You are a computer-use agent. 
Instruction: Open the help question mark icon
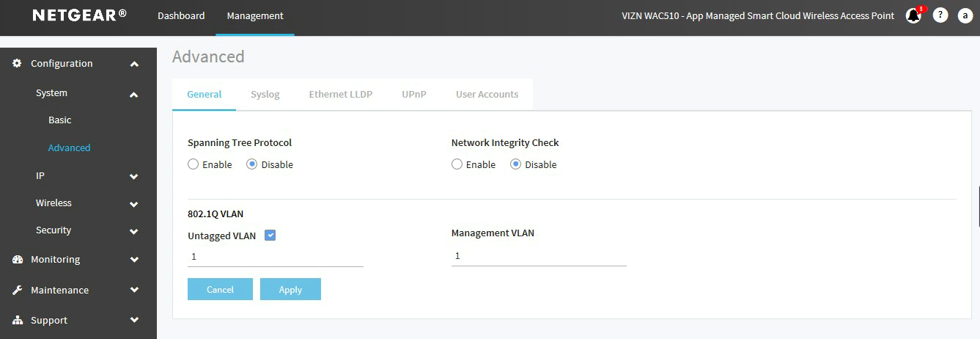(x=940, y=15)
